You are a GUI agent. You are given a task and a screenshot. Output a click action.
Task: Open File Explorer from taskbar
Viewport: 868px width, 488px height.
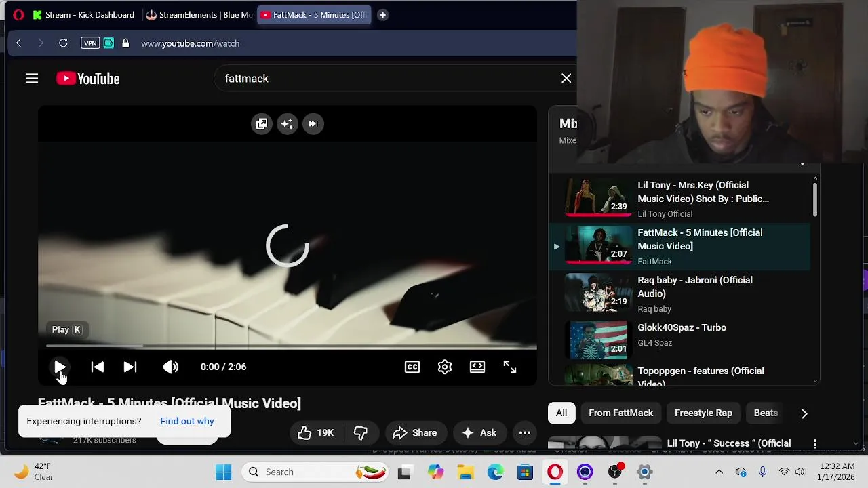pos(465,472)
